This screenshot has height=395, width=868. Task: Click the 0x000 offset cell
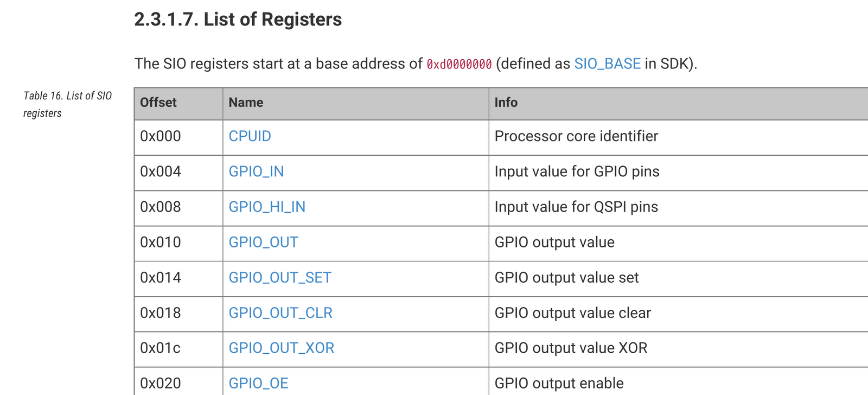pos(161,136)
